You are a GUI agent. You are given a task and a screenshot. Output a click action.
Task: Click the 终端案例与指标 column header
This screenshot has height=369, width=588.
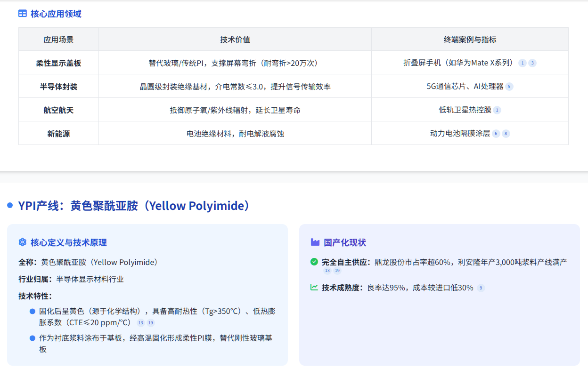coord(470,40)
